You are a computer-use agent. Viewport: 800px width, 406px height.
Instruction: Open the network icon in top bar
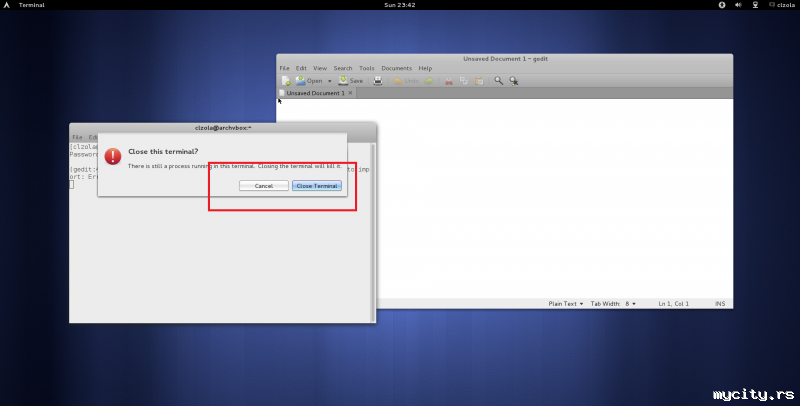pos(755,5)
